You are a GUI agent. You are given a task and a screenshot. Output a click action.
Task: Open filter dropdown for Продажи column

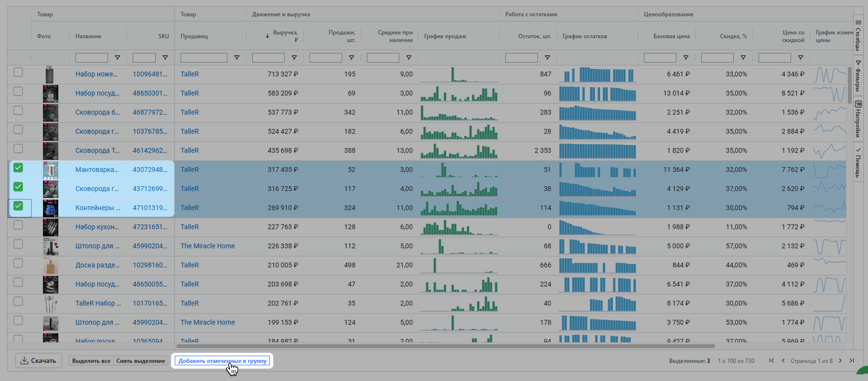click(351, 58)
